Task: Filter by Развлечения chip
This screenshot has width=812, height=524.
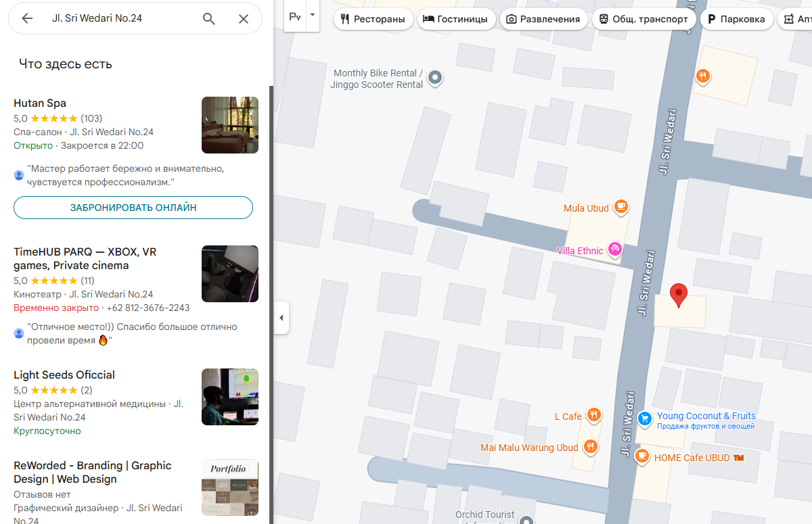Action: [544, 19]
